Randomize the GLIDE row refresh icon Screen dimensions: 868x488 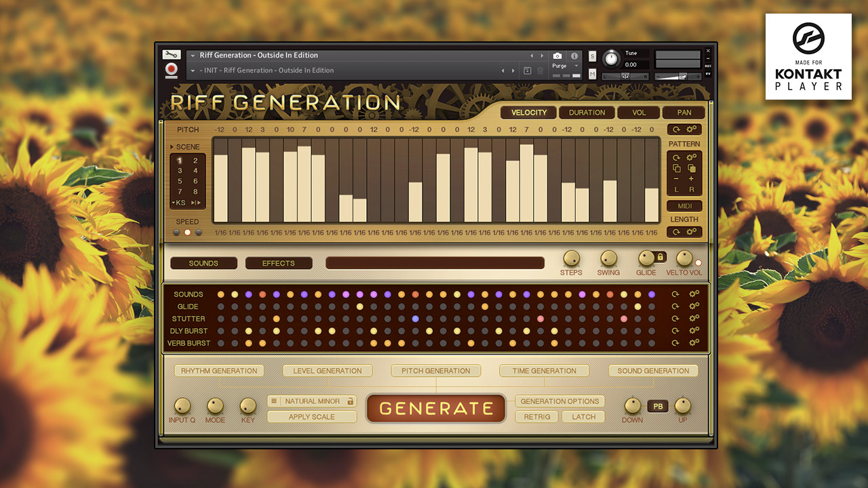pos(675,306)
